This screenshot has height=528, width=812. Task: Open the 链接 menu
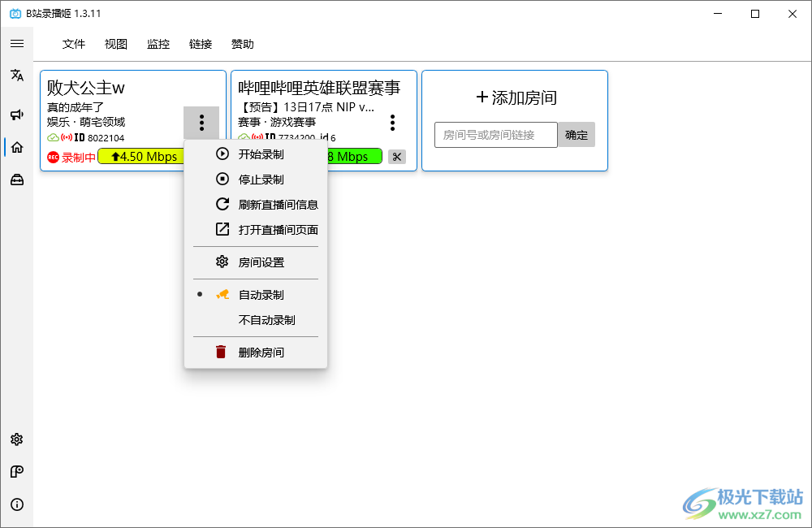(x=201, y=44)
